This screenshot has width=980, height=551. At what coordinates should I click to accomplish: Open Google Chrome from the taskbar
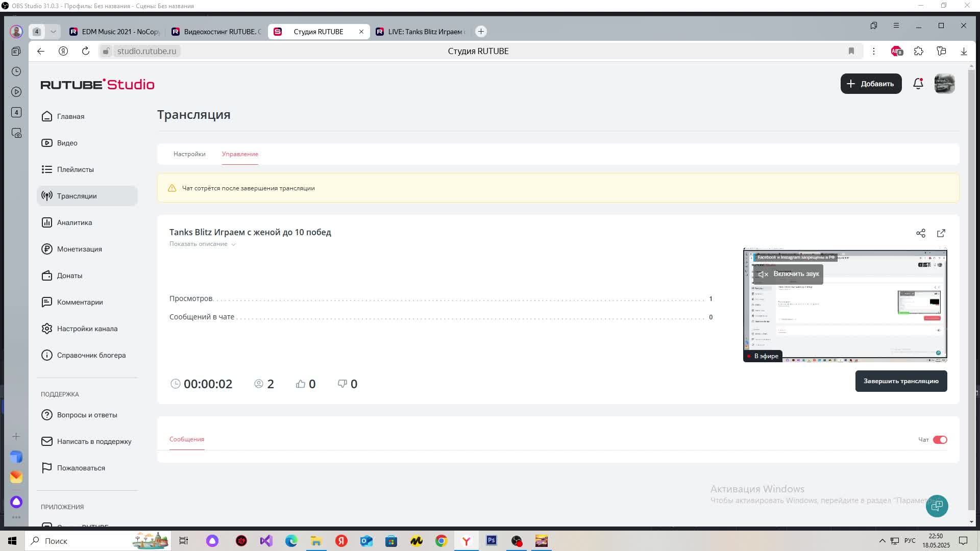click(x=442, y=541)
